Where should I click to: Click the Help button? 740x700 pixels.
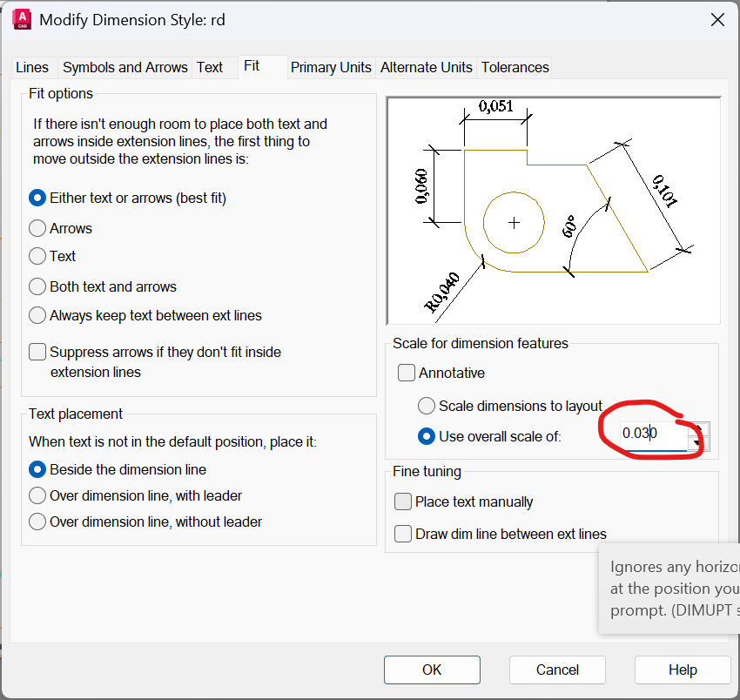click(x=683, y=670)
